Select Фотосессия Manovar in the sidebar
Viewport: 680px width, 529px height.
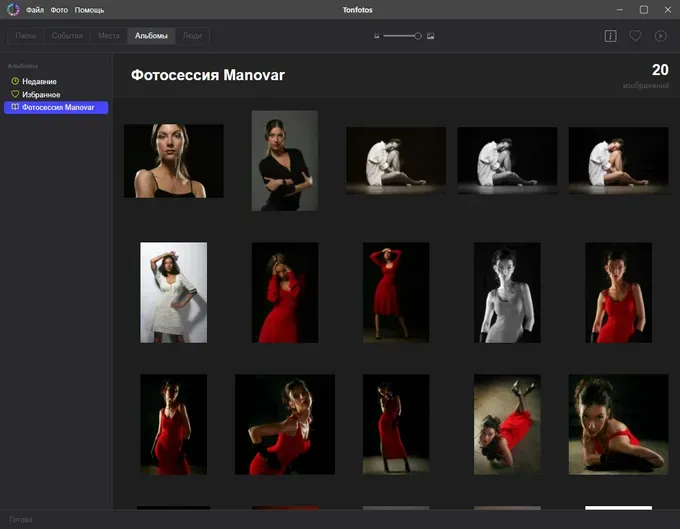(x=57, y=107)
